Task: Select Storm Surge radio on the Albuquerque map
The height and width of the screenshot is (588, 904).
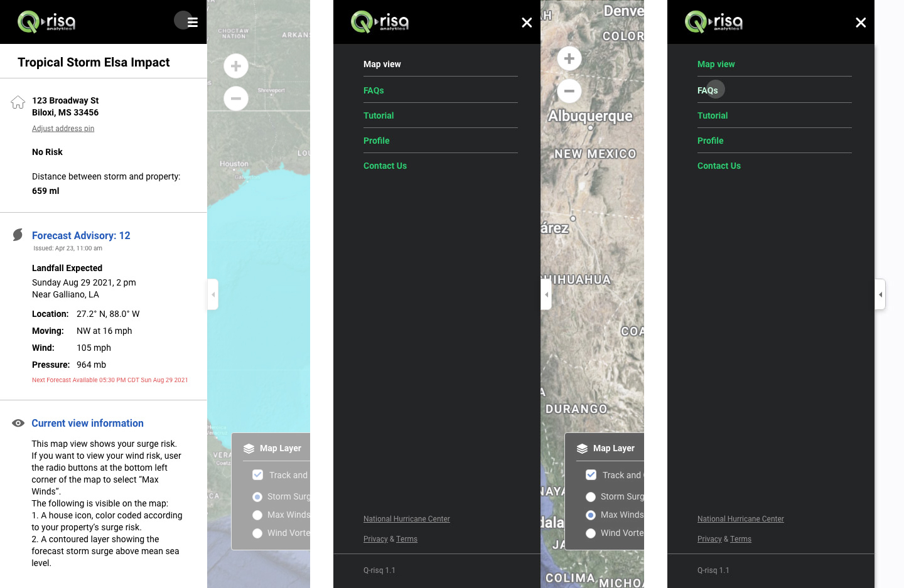Action: 591,497
